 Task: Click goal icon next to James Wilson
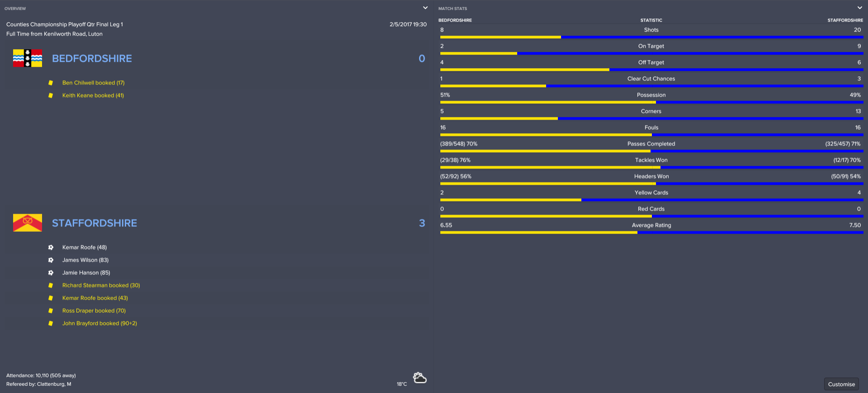[51, 260]
